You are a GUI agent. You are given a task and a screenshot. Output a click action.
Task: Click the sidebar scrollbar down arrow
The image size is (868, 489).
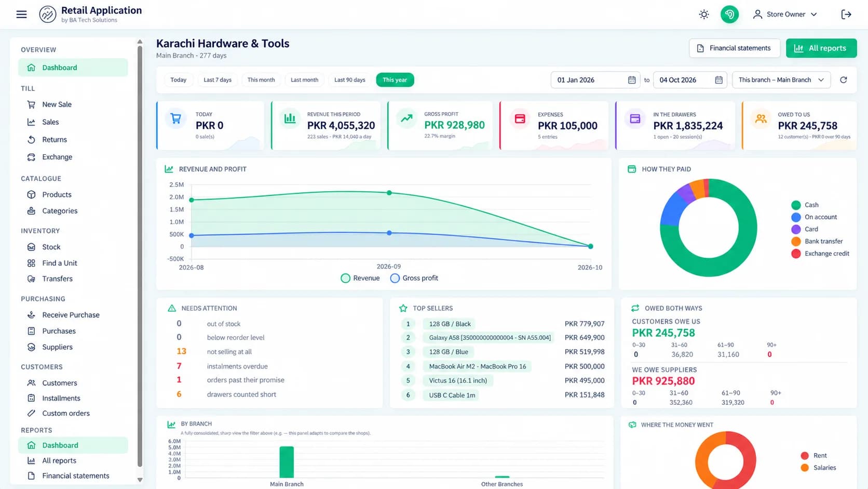coord(140,480)
